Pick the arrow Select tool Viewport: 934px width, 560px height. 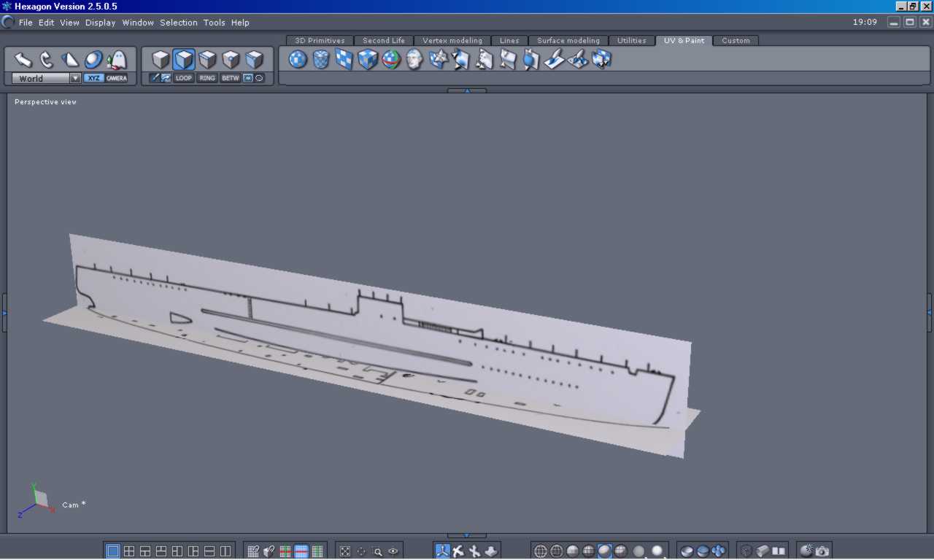(23, 60)
